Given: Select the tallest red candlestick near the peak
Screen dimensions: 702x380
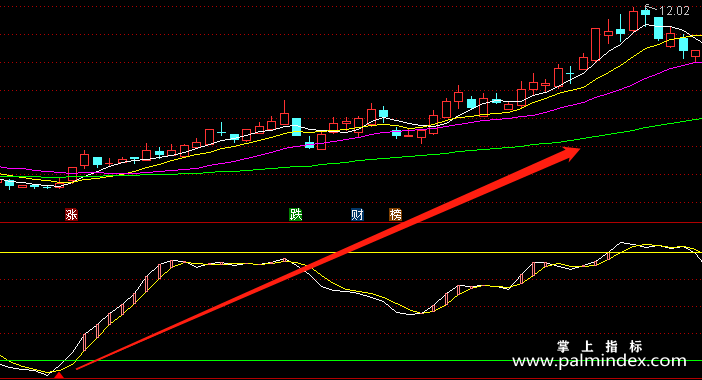Looking at the screenshot, I should 595,44.
